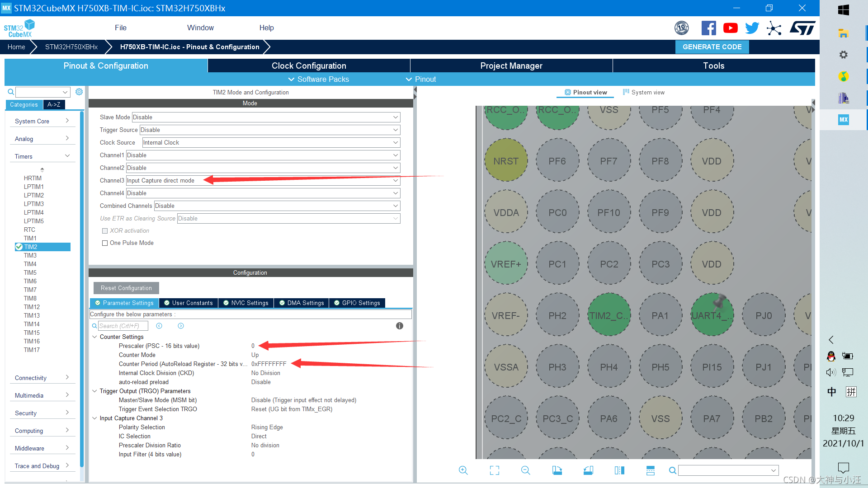Click the GENERATE CODE button

[x=712, y=47]
